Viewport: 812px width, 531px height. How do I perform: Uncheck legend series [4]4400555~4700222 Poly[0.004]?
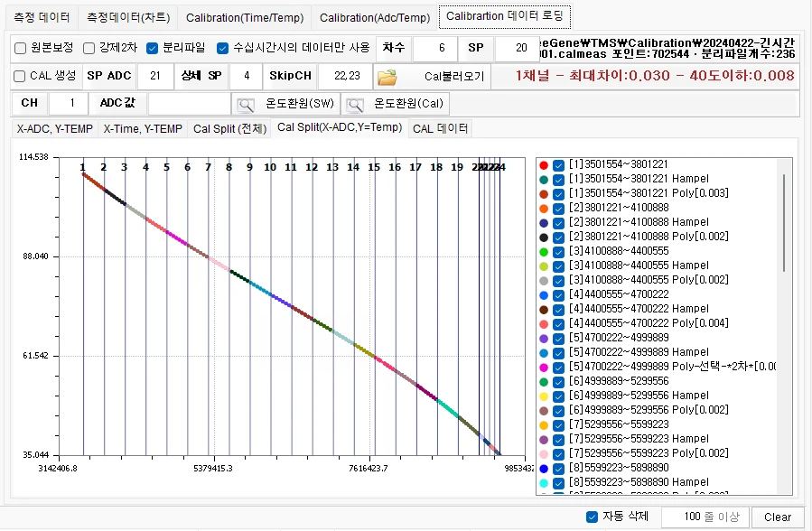click(558, 324)
